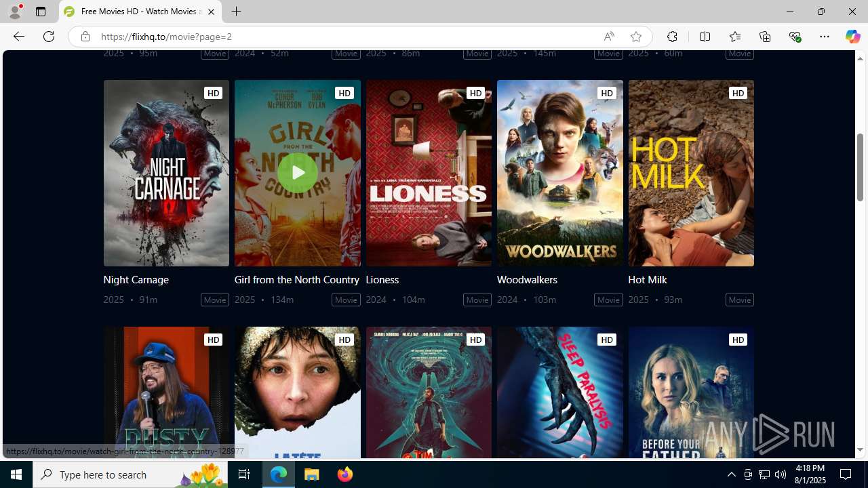This screenshot has height=488, width=868.
Task: Open the La Tête movie poster
Action: click(298, 392)
